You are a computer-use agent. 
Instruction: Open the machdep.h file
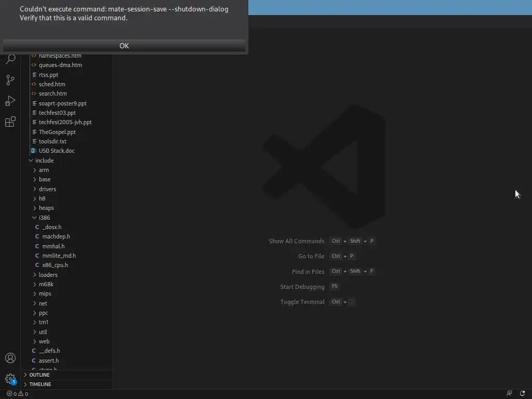[67, 236]
